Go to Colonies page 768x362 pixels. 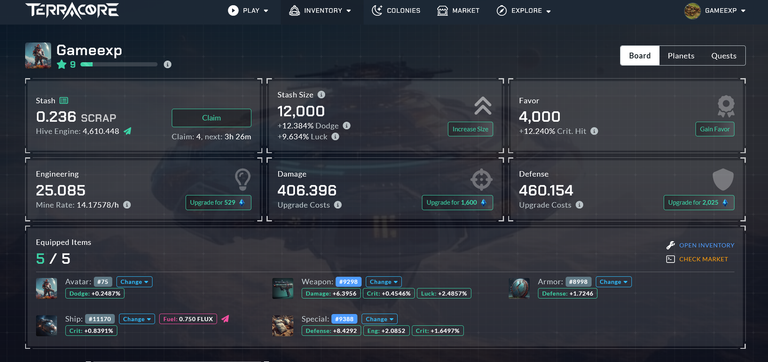[x=396, y=11]
